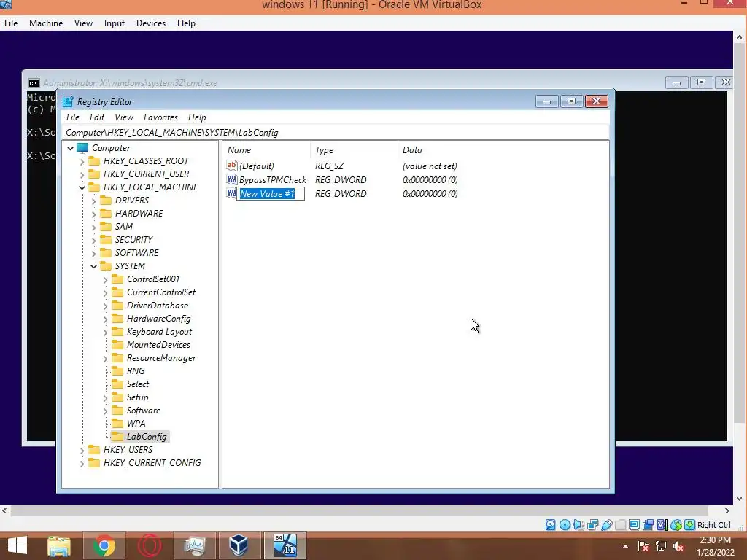Click the Type column header

[354, 150]
